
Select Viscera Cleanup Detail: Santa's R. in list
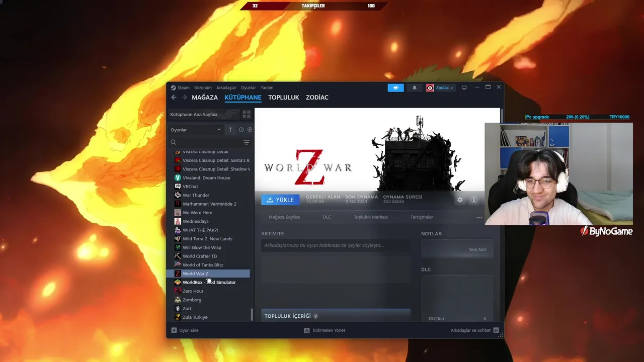pos(211,160)
